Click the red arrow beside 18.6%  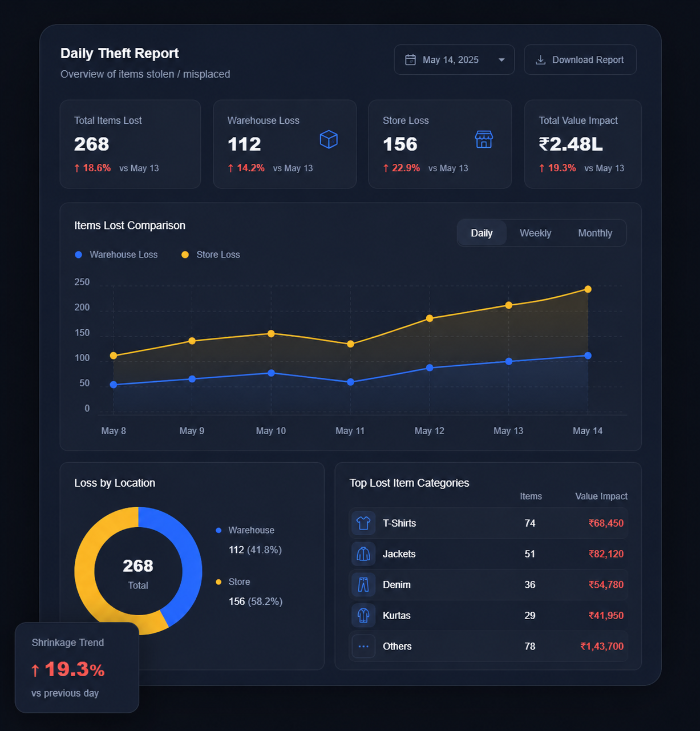pos(77,168)
